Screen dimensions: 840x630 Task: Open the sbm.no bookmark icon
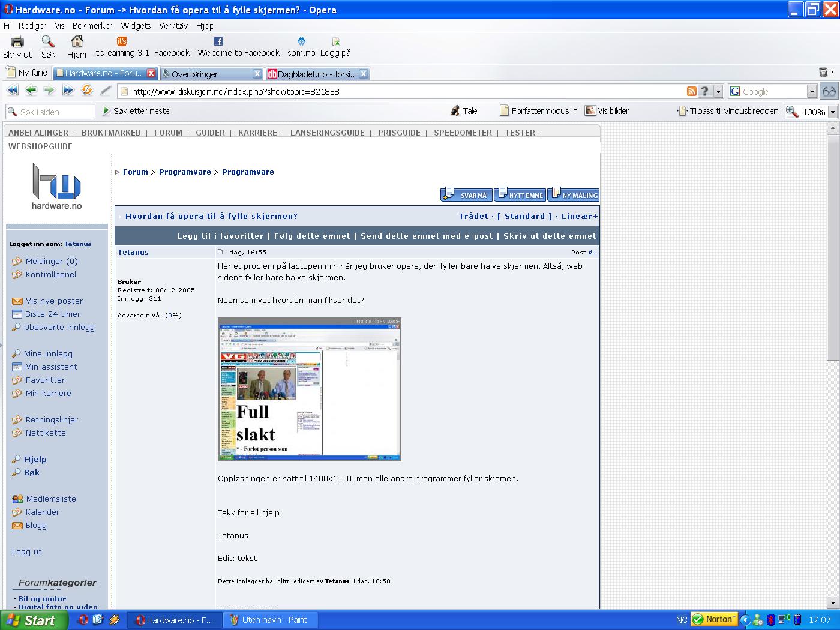[301, 41]
